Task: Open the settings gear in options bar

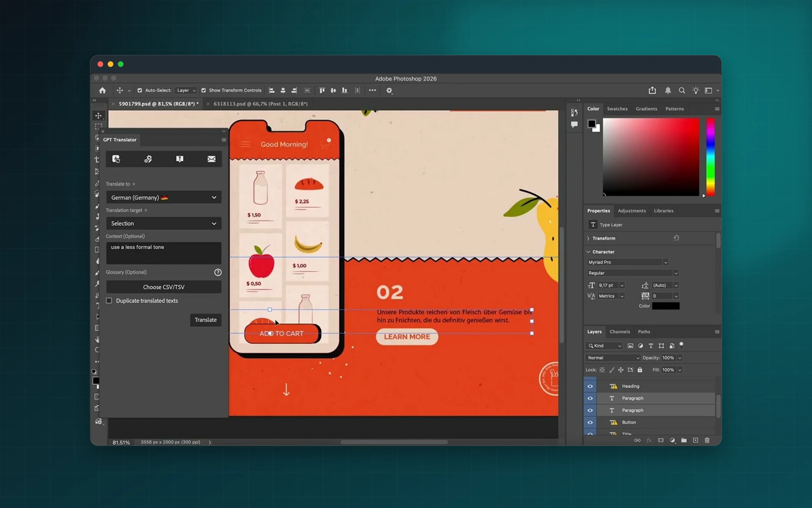Action: [x=389, y=90]
